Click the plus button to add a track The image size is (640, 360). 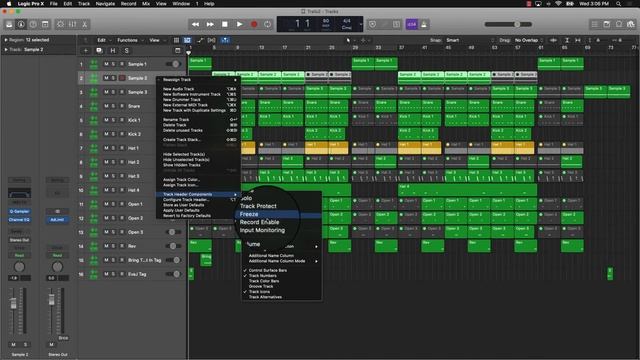pos(86,51)
